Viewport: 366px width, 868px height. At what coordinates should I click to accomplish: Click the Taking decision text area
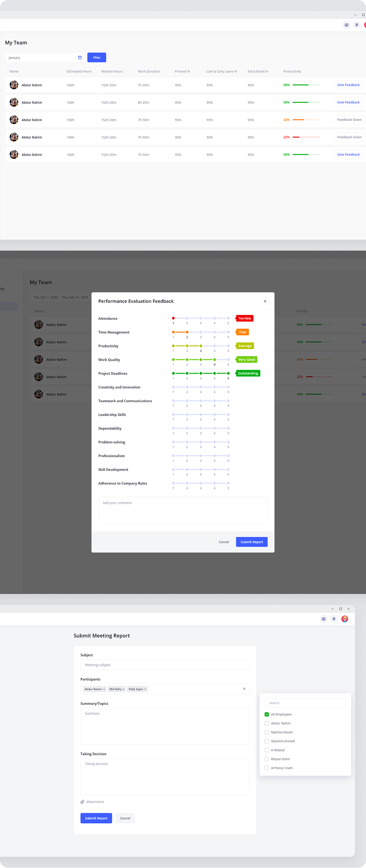pos(165,776)
